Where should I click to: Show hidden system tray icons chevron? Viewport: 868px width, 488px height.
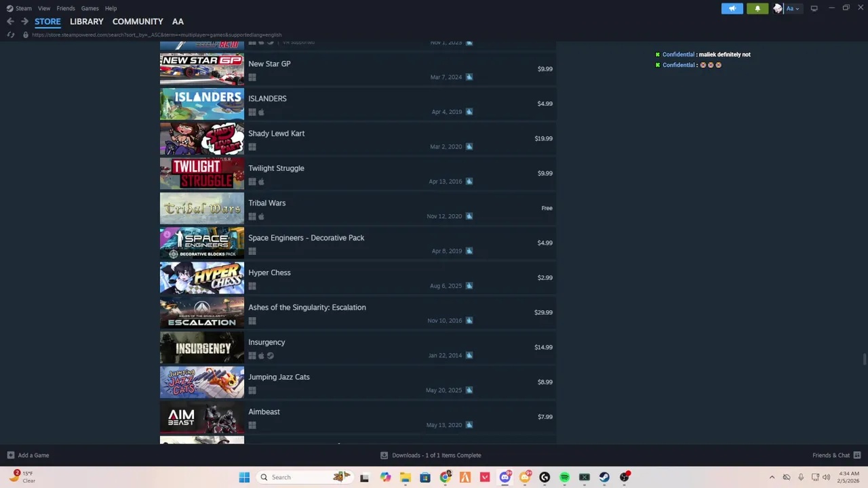772,477
